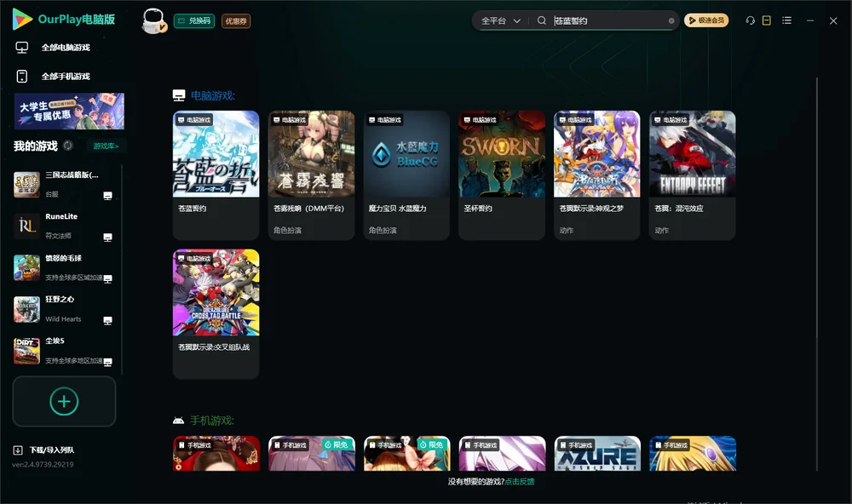Open the 苍雾残响 (DMM平台) game card
Viewport: 852px width, 504px height.
[311, 175]
